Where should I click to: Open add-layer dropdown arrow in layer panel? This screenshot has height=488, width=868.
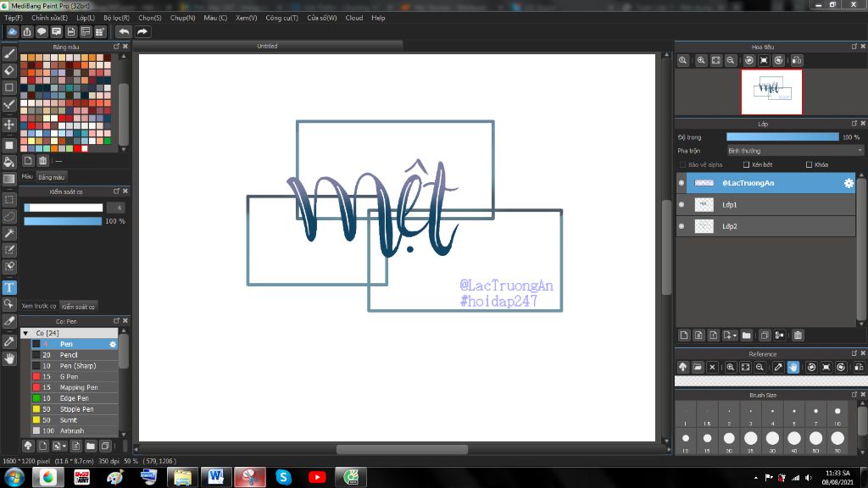pos(735,335)
